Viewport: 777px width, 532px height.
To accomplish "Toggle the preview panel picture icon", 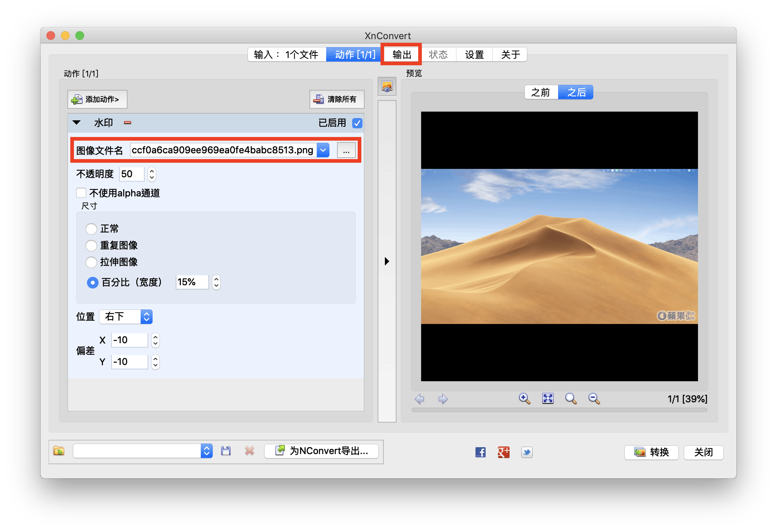I will (387, 87).
